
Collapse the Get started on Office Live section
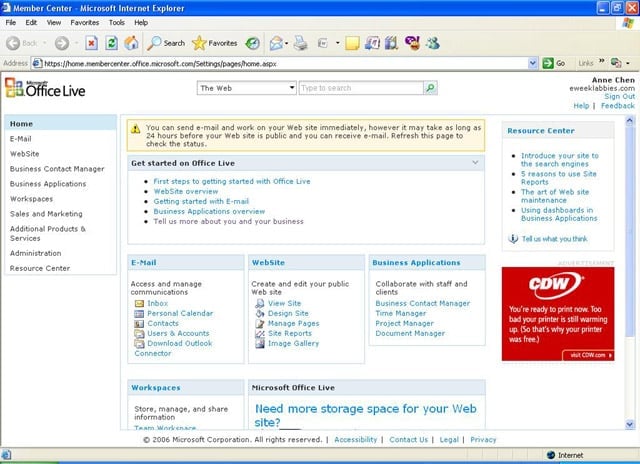tap(475, 162)
